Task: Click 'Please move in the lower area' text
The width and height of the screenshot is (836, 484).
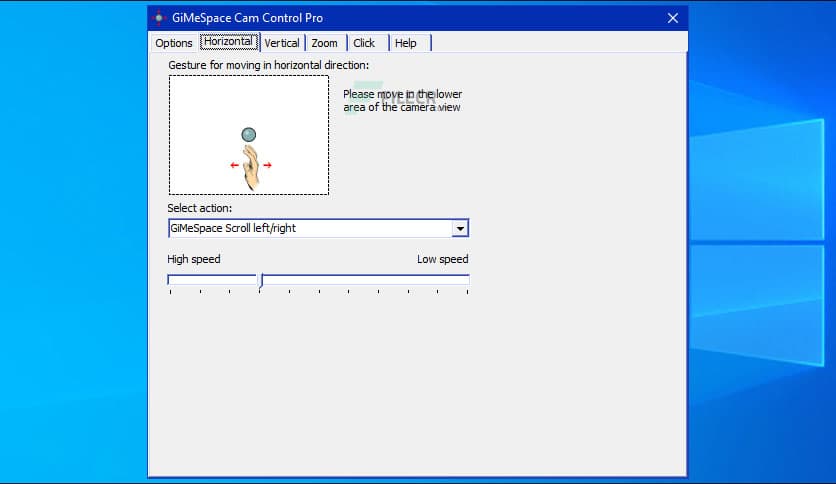Action: pos(403,101)
